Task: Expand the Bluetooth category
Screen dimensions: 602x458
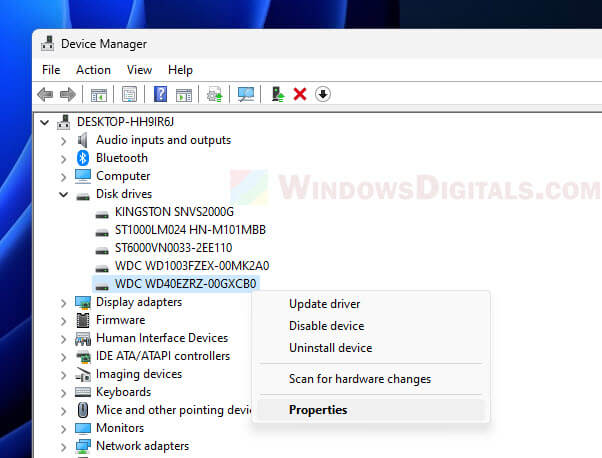Action: tap(64, 158)
